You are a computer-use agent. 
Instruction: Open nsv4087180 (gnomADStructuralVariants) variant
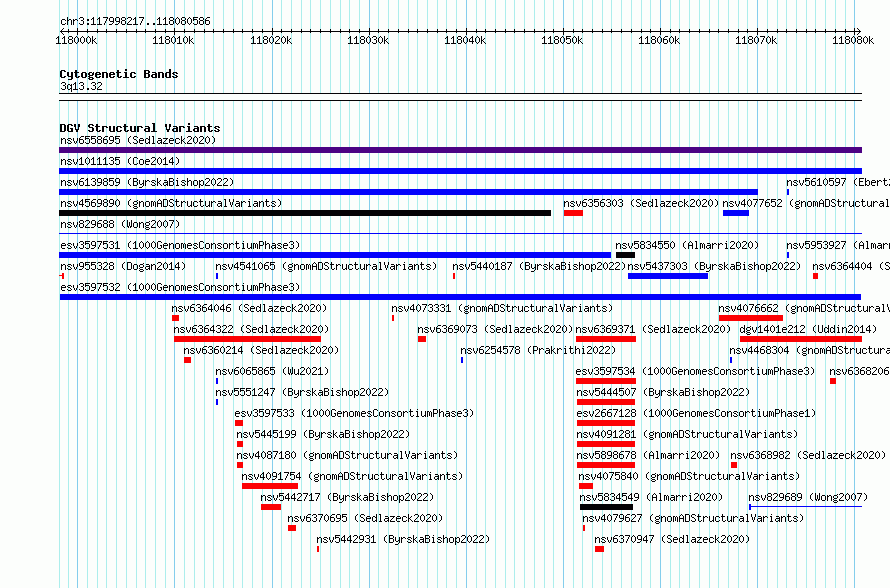pyautogui.click(x=347, y=455)
